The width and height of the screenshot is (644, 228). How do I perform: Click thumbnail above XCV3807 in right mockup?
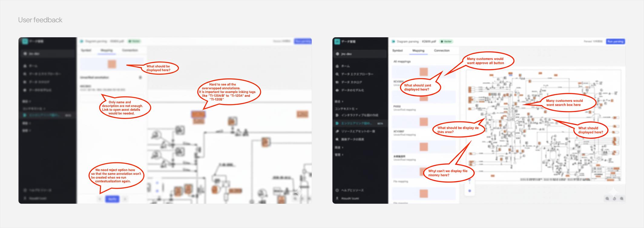coord(424,122)
